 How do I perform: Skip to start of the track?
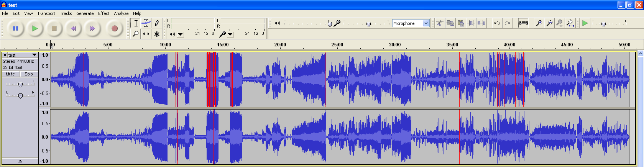73,28
